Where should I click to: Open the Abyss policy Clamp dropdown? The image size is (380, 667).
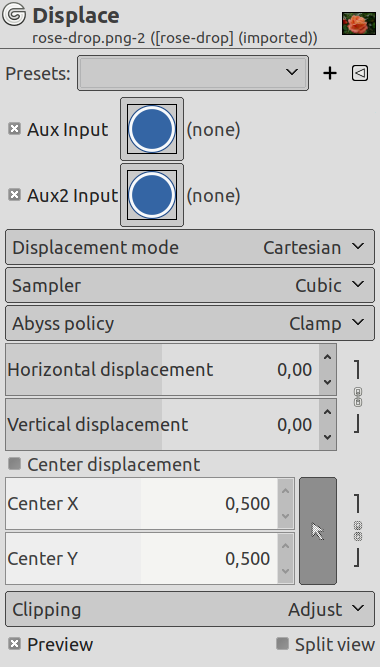coord(190,323)
